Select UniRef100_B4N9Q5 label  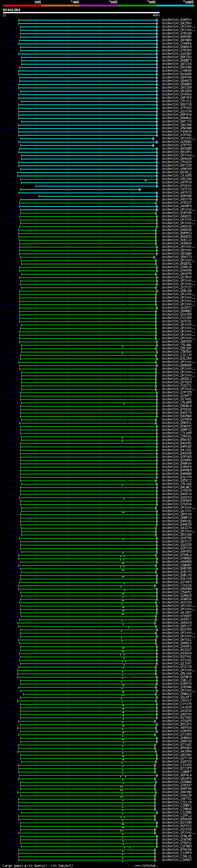(176, 365)
